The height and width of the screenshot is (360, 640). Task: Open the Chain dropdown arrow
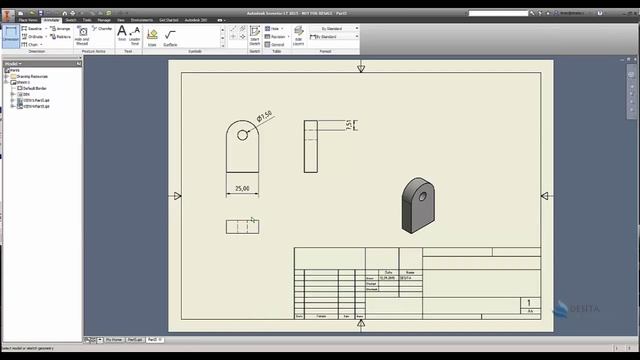tap(41, 44)
